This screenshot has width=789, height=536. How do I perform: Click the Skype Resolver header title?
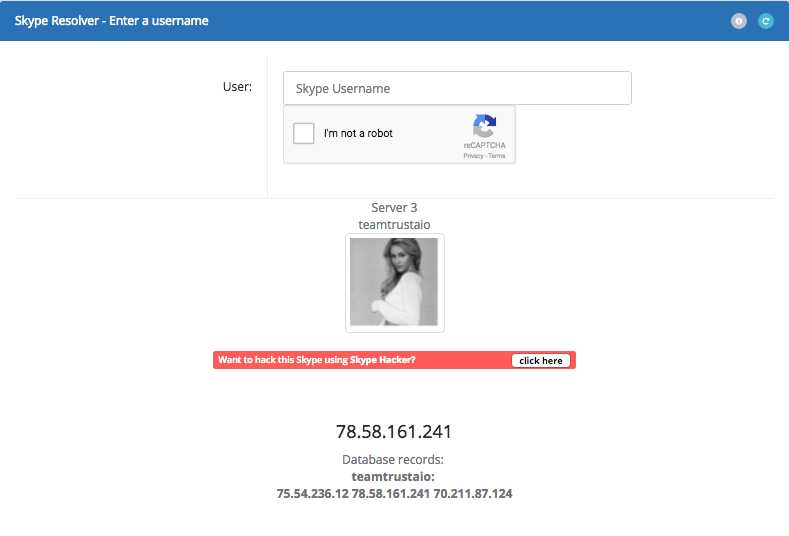tap(111, 21)
